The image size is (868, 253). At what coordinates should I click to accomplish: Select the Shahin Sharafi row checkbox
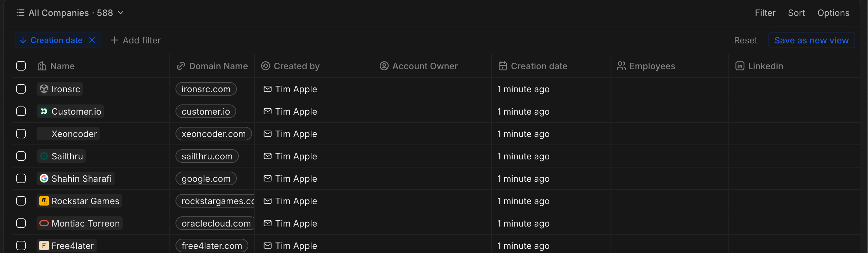(21, 178)
